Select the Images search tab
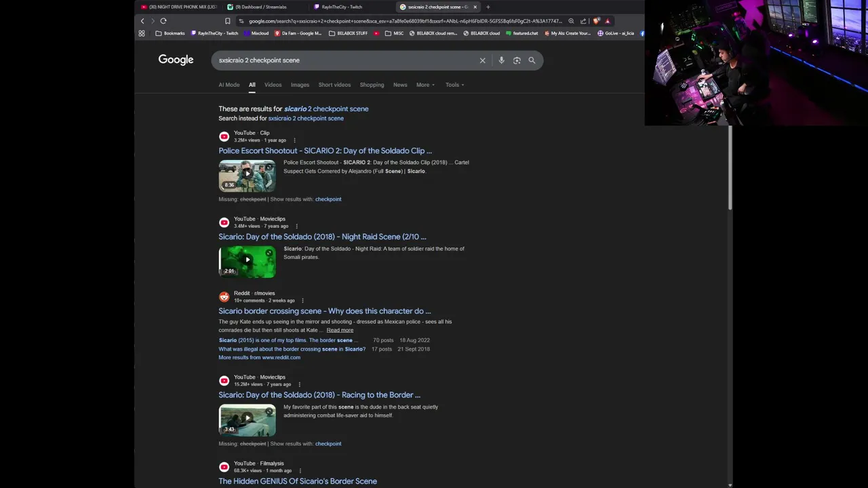Screen dimensions: 868x488 click(x=300, y=85)
